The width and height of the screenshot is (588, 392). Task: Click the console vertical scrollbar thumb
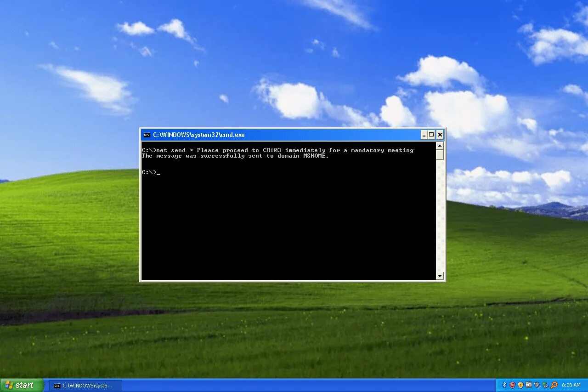(440, 154)
